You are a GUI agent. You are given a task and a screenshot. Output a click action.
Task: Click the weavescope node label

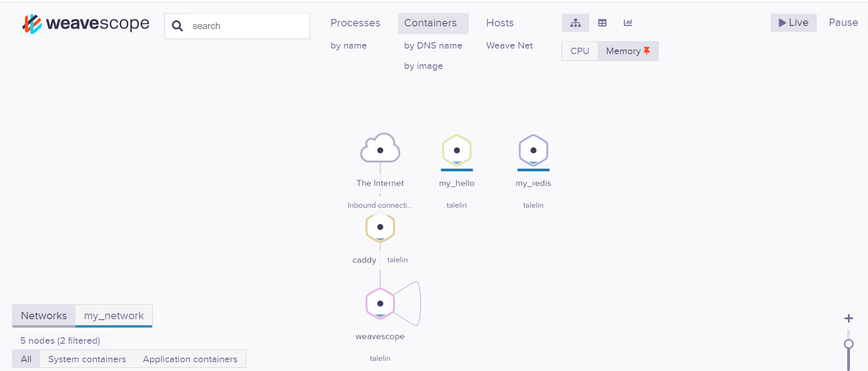380,336
